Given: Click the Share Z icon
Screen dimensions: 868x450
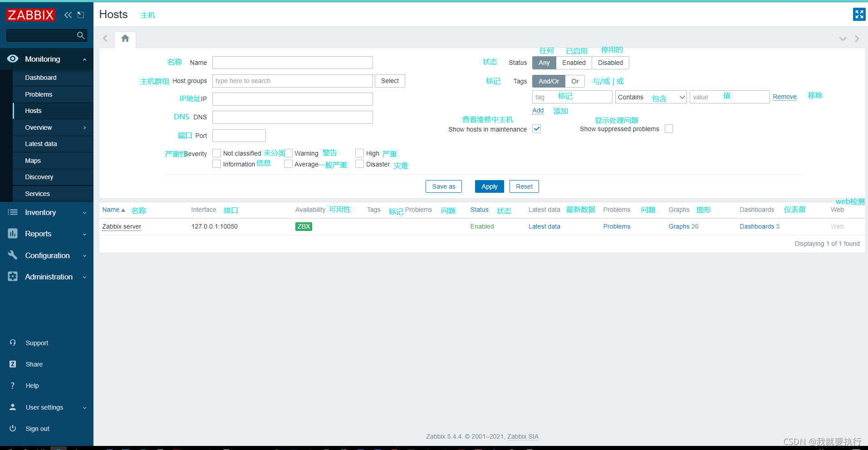Looking at the screenshot, I should pos(13,364).
